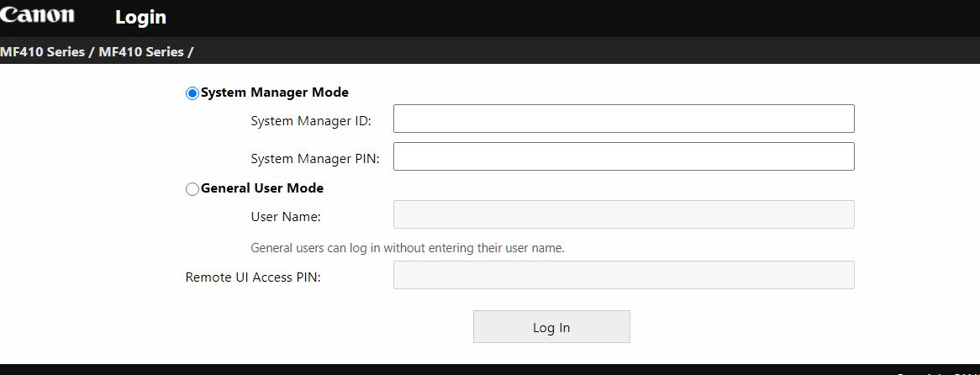Click the Remote UI Access PIN field
The height and width of the screenshot is (375, 980).
pyautogui.click(x=624, y=275)
